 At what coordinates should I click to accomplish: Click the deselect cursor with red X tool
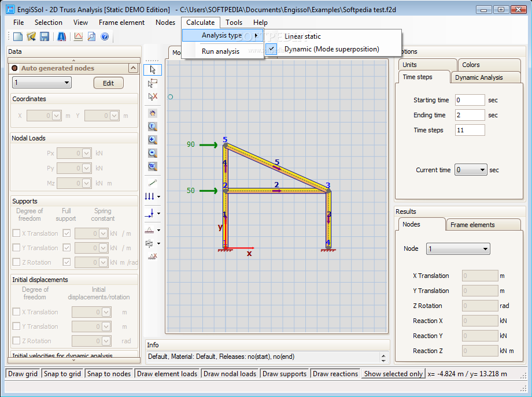pyautogui.click(x=153, y=97)
